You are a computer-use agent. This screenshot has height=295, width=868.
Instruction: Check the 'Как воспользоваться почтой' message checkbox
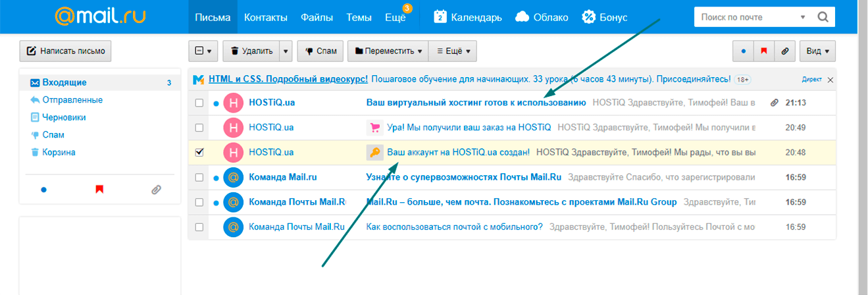[x=199, y=227]
